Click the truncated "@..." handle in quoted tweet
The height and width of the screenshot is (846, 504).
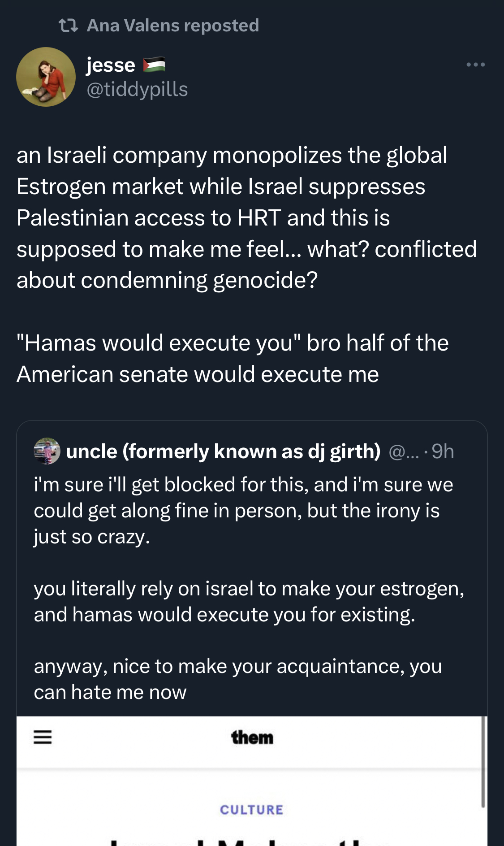[404, 452]
